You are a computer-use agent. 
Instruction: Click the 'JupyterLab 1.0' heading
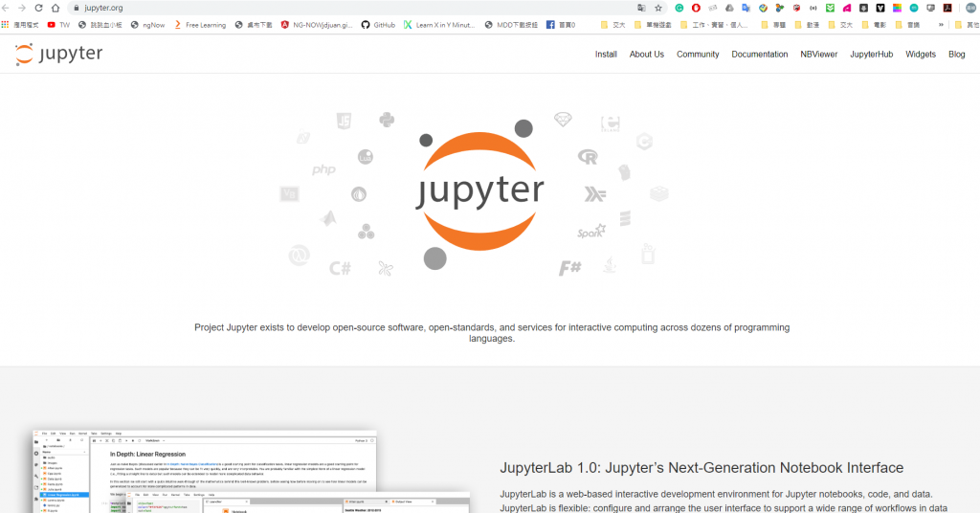coord(702,467)
